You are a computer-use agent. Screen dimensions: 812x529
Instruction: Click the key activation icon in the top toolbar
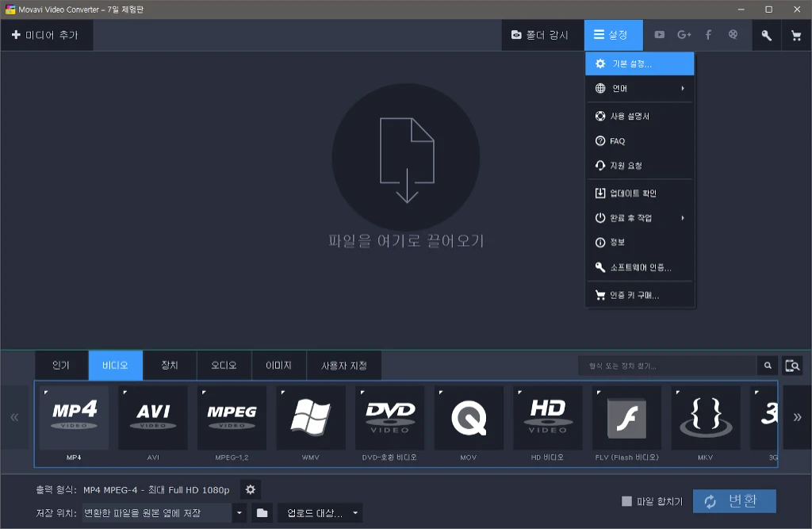point(767,35)
